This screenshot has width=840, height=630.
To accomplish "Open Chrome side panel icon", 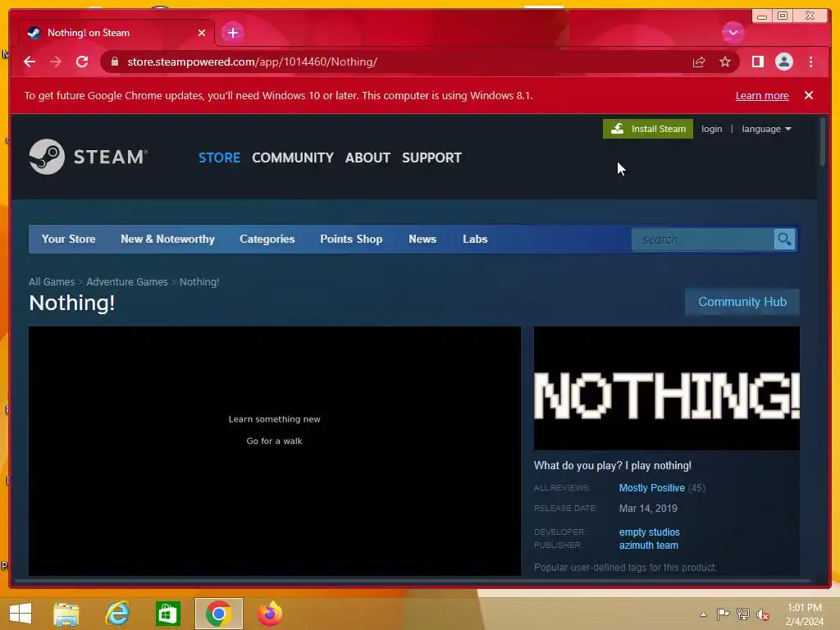I will (x=757, y=62).
